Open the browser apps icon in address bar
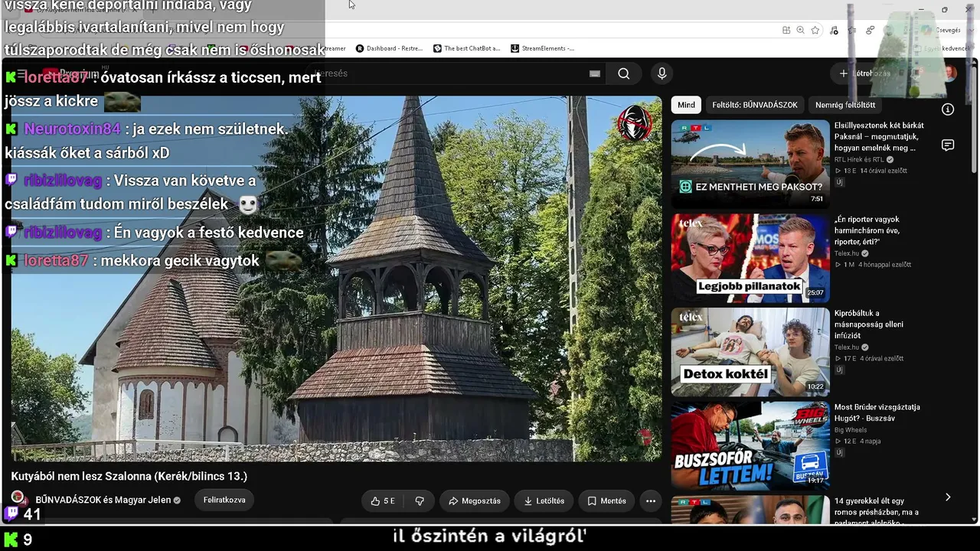The height and width of the screenshot is (551, 980). pos(786,30)
